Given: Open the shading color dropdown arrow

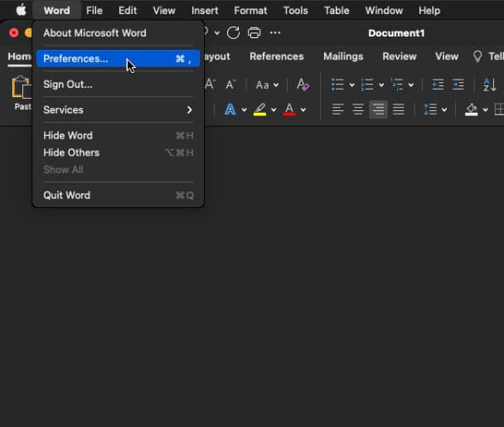Looking at the screenshot, I should click(486, 110).
